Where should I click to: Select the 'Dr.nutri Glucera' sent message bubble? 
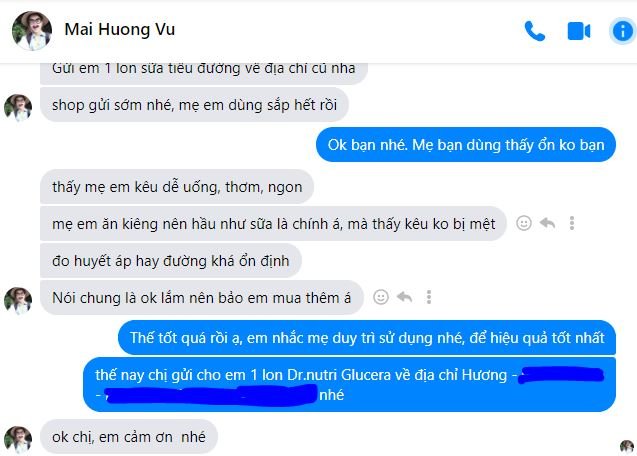[349, 384]
